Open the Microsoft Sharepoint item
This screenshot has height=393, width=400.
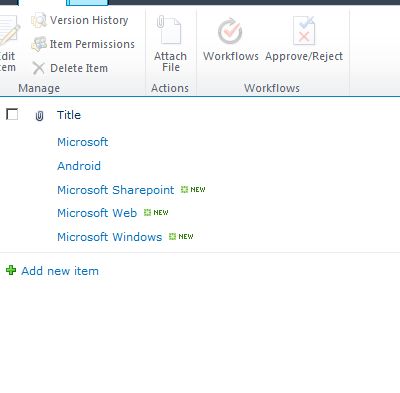pos(116,190)
